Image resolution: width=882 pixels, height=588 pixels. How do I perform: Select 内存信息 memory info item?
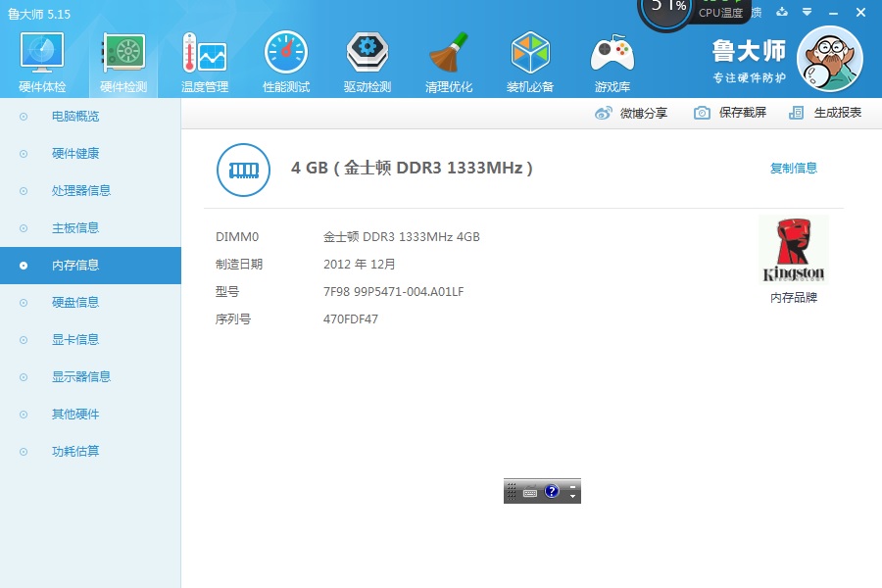point(90,265)
